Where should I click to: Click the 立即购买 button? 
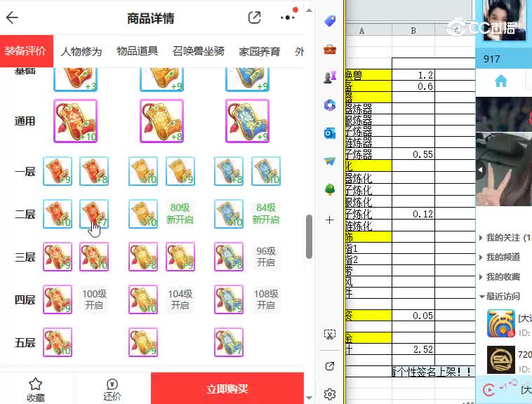coord(227,389)
